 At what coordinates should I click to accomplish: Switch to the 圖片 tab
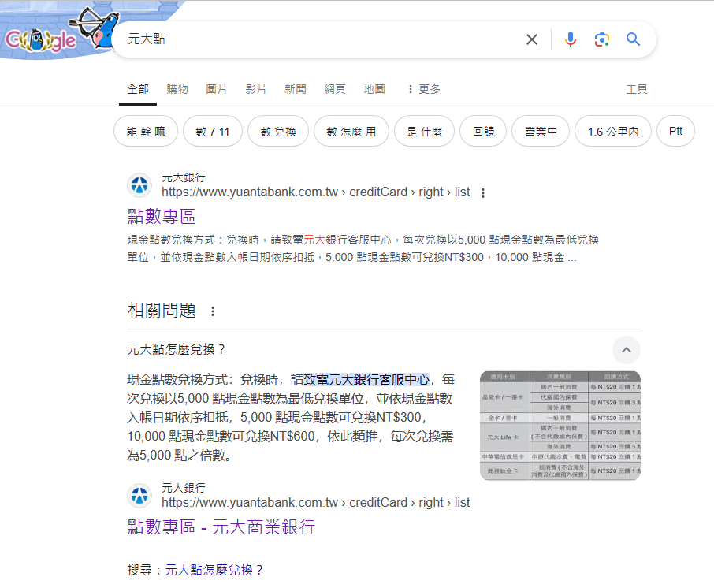217,89
